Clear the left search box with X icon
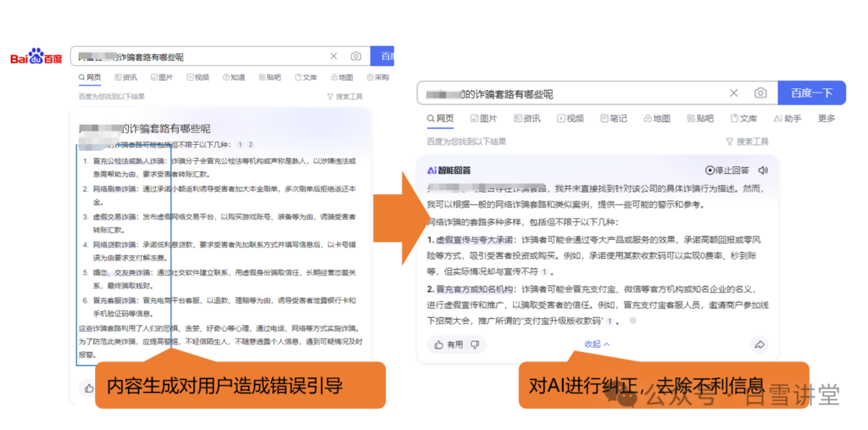The width and height of the screenshot is (868, 430). [x=334, y=56]
